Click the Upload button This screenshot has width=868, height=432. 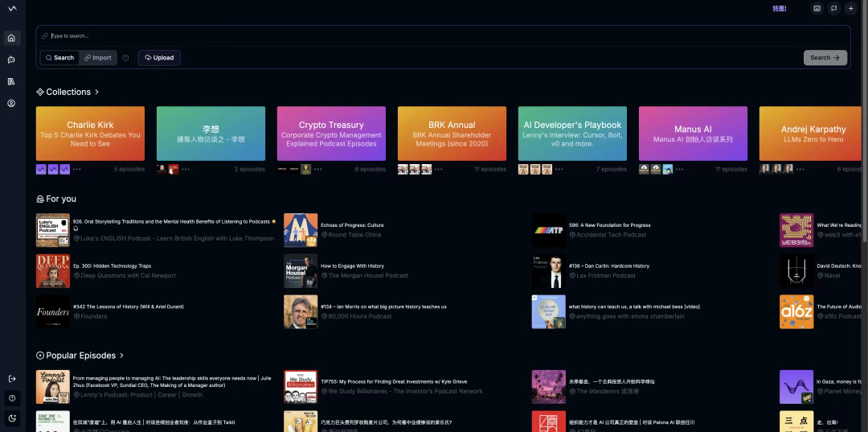159,58
